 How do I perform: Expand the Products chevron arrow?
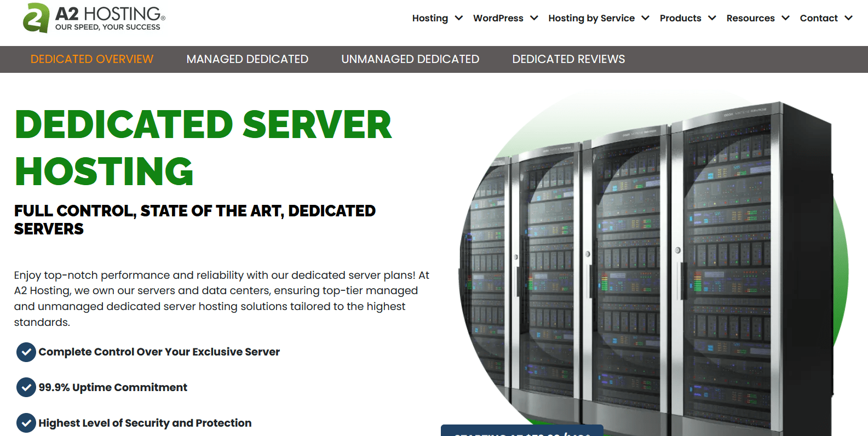712,18
